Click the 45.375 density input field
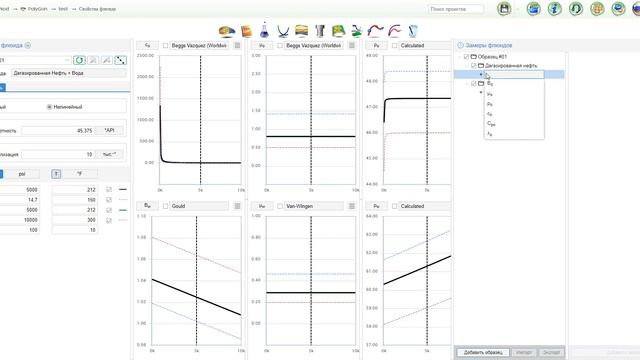The height and width of the screenshot is (360, 640). pos(57,131)
